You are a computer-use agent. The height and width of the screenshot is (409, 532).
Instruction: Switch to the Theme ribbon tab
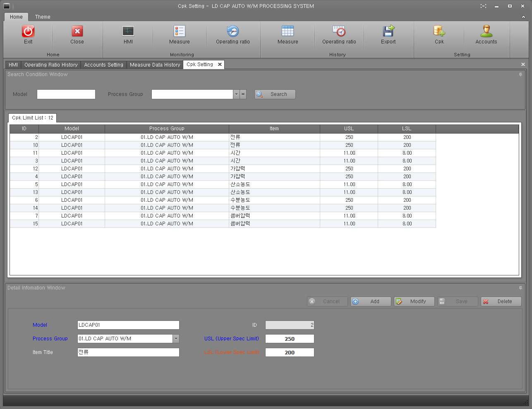(43, 17)
